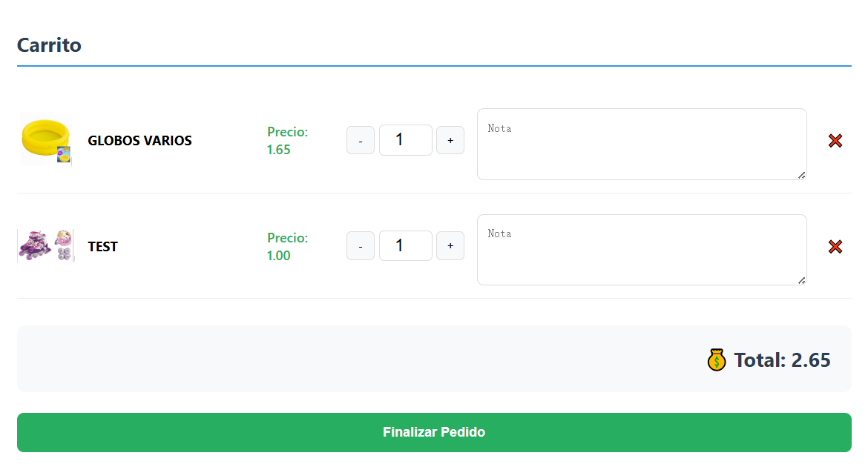Grab the resize handle of first Nota box
Image resolution: width=868 pixels, height=467 pixels.
801,175
